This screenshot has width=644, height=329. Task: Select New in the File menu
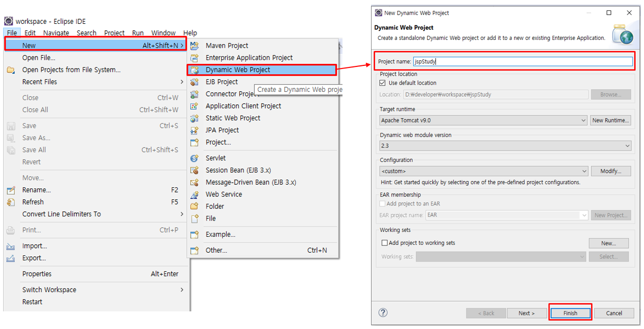(x=96, y=46)
